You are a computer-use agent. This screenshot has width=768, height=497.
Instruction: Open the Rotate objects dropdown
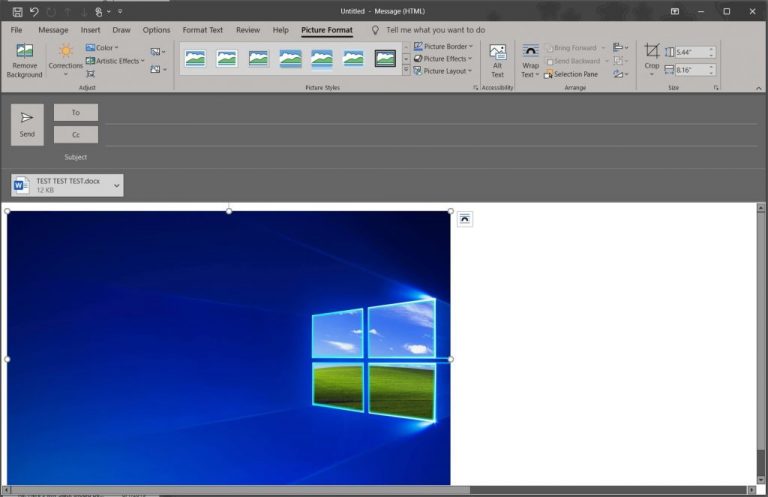point(621,74)
